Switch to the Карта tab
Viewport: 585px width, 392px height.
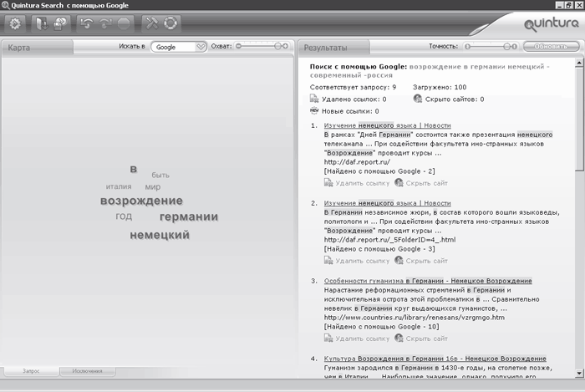coord(37,48)
